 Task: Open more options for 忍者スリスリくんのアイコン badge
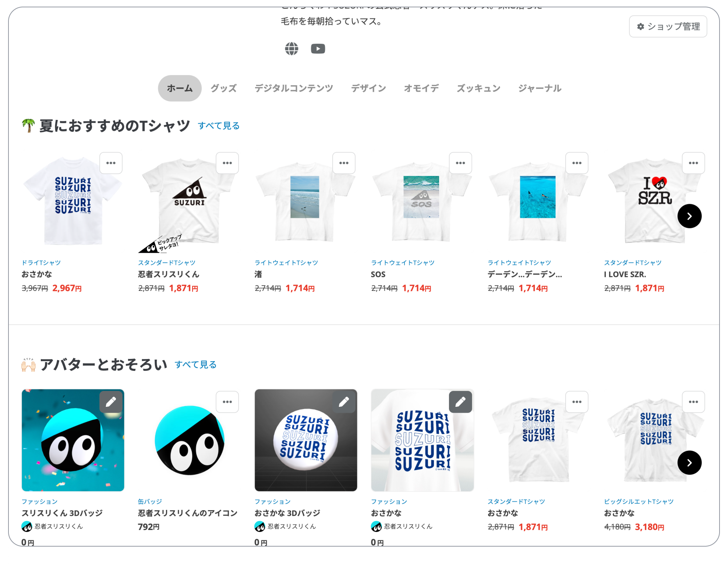(227, 402)
